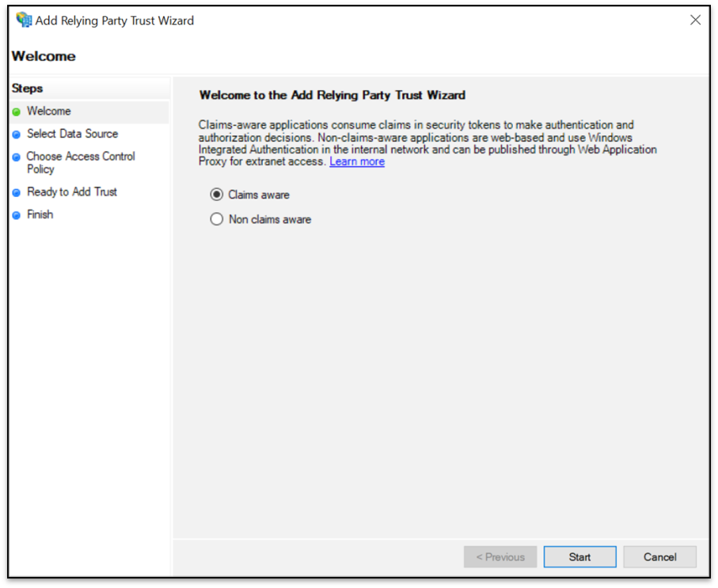Click the Steps pane header
Screen dimensions: 718x588
coord(27,89)
